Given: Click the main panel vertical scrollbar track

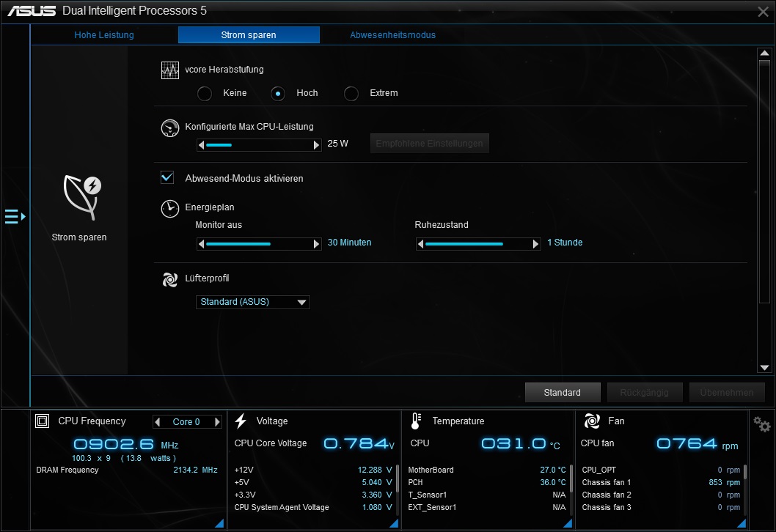Looking at the screenshot, I should (x=764, y=210).
